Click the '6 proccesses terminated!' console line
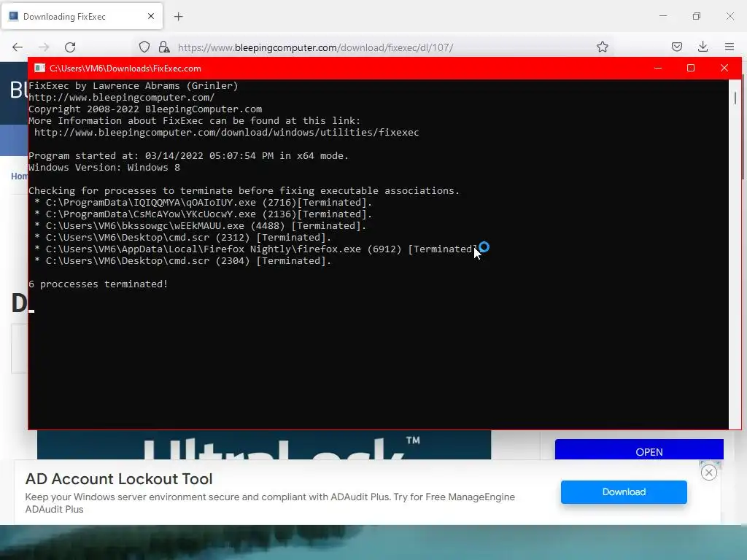 tap(98, 284)
